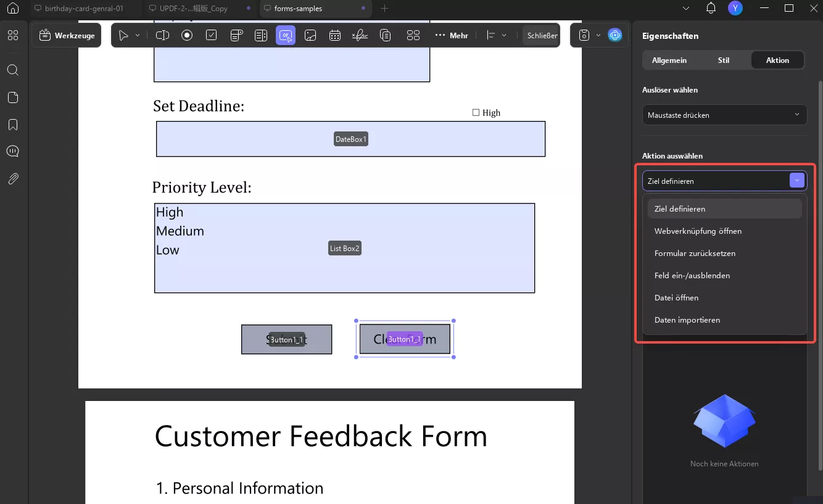Choose the text field form tool

[162, 35]
